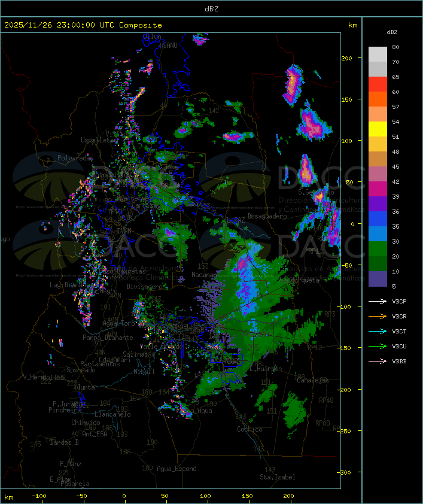
Task: Click the Desaguadero map label
Action: (267, 216)
